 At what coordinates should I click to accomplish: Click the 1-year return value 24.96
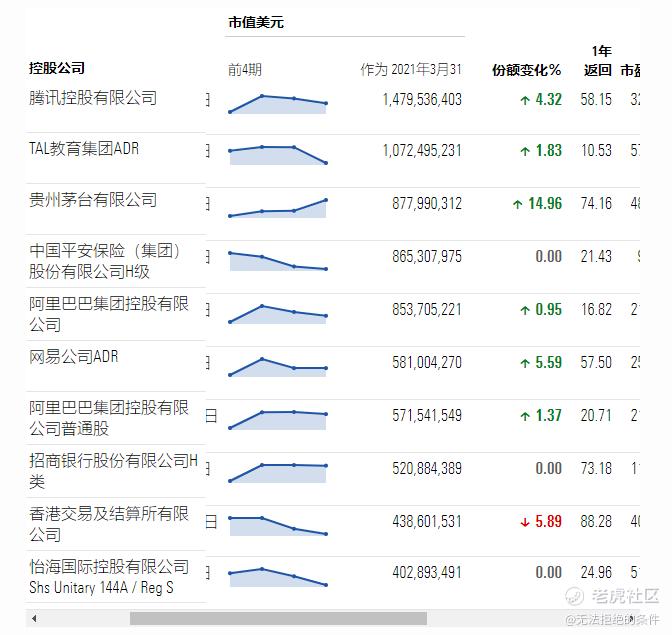coord(596,572)
